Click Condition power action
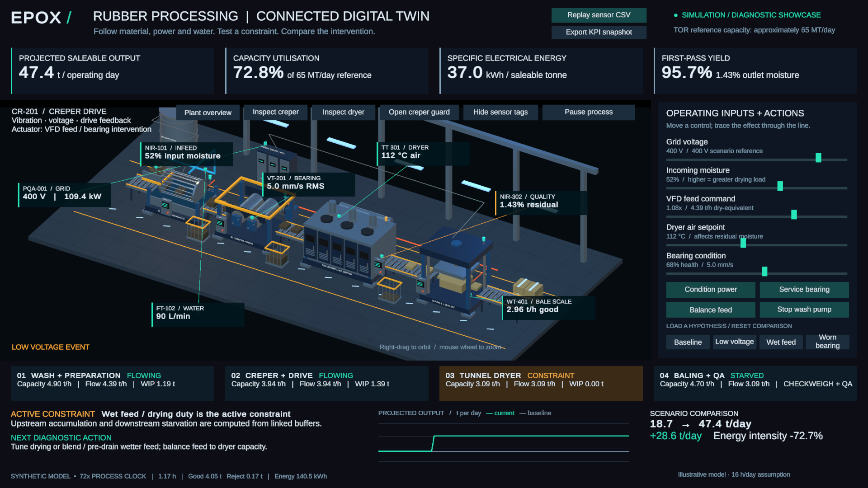 coord(711,290)
